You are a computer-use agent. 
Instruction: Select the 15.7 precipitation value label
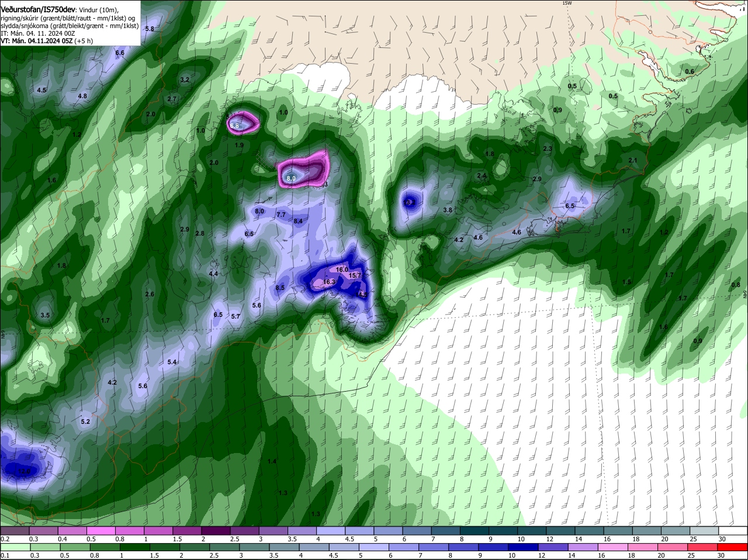pos(355,275)
